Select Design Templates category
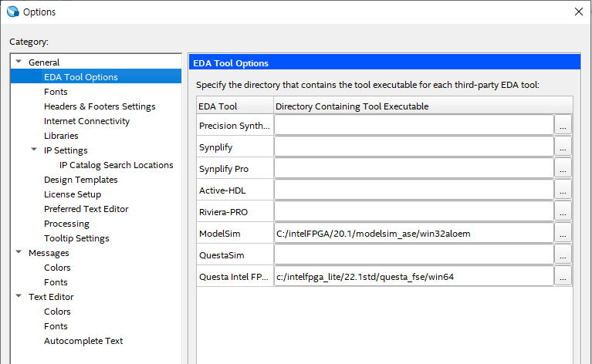The width and height of the screenshot is (592, 364). coord(81,180)
